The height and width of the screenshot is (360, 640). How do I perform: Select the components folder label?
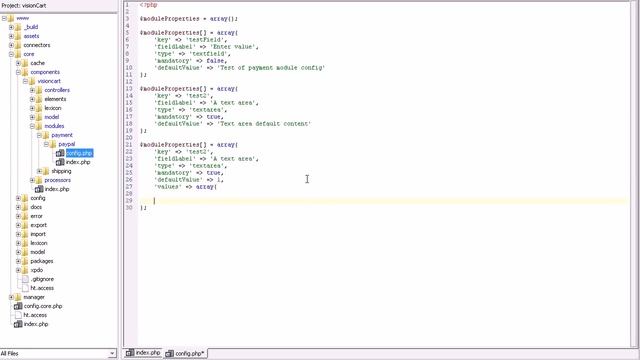coord(45,72)
